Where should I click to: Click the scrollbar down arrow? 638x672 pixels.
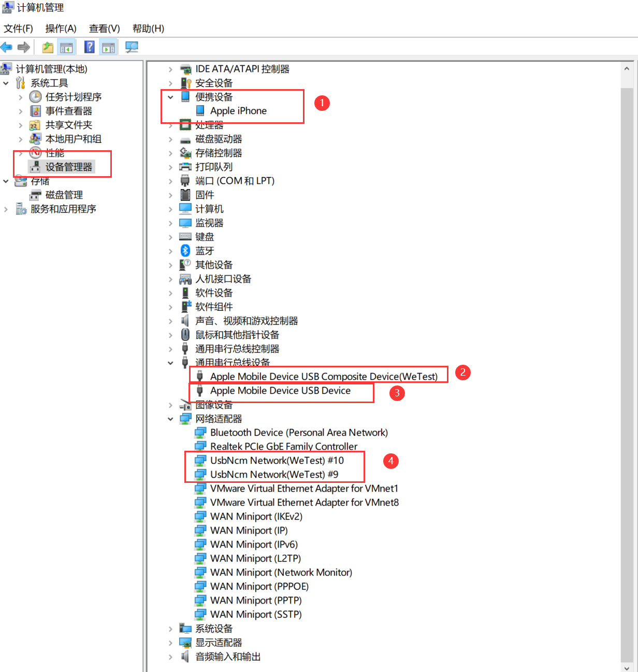click(627, 667)
